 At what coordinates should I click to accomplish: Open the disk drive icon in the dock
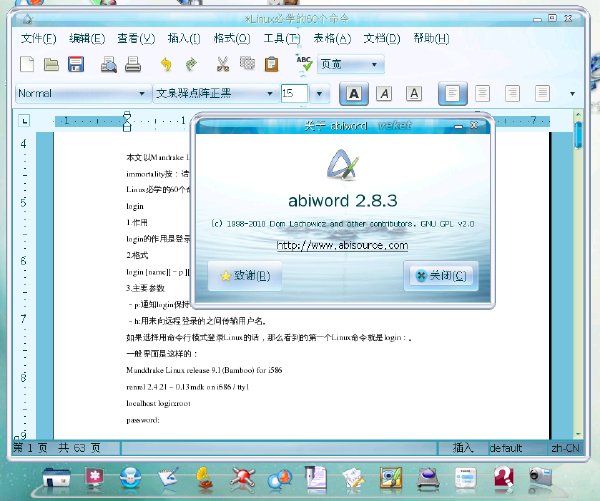(428, 478)
